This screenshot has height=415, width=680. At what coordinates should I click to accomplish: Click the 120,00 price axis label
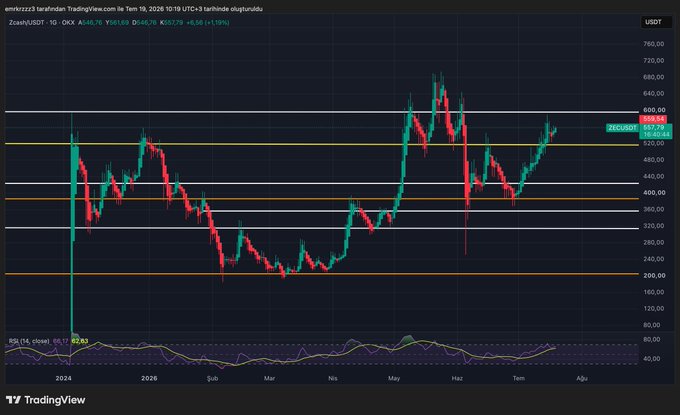[x=654, y=308]
